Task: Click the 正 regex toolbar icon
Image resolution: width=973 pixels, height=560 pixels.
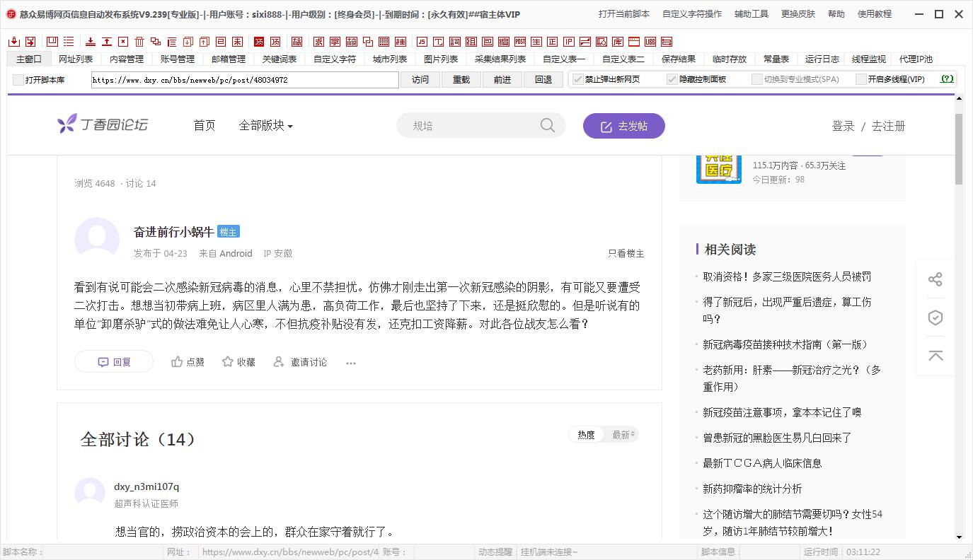Action: 553,42
